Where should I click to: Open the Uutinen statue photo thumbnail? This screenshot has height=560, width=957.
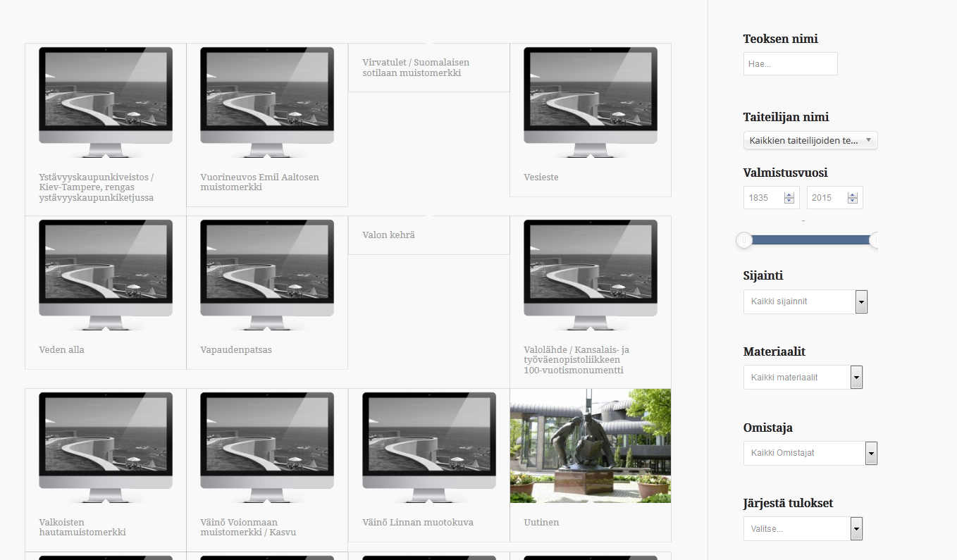(x=591, y=445)
